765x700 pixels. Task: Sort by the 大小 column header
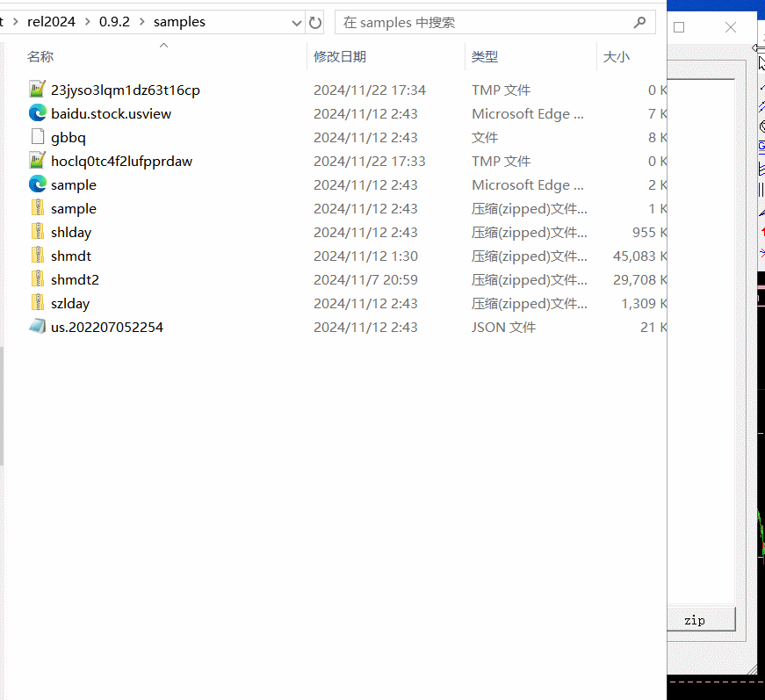click(617, 56)
